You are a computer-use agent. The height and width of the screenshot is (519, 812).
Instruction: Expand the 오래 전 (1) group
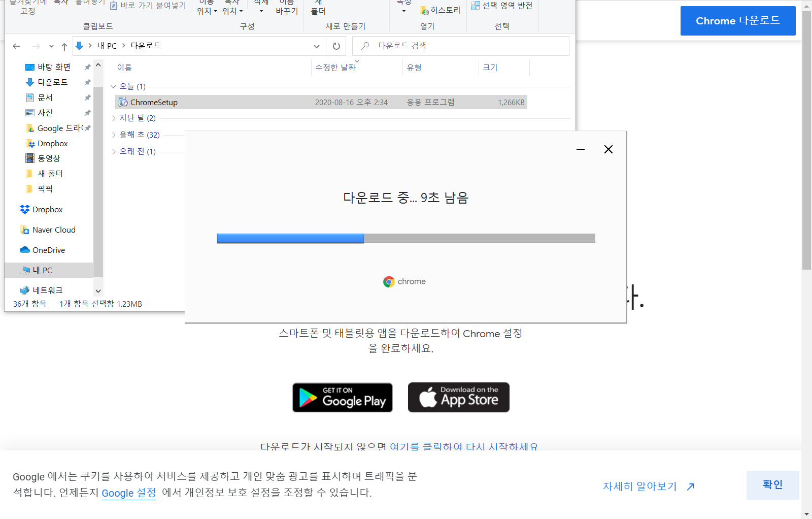(114, 151)
